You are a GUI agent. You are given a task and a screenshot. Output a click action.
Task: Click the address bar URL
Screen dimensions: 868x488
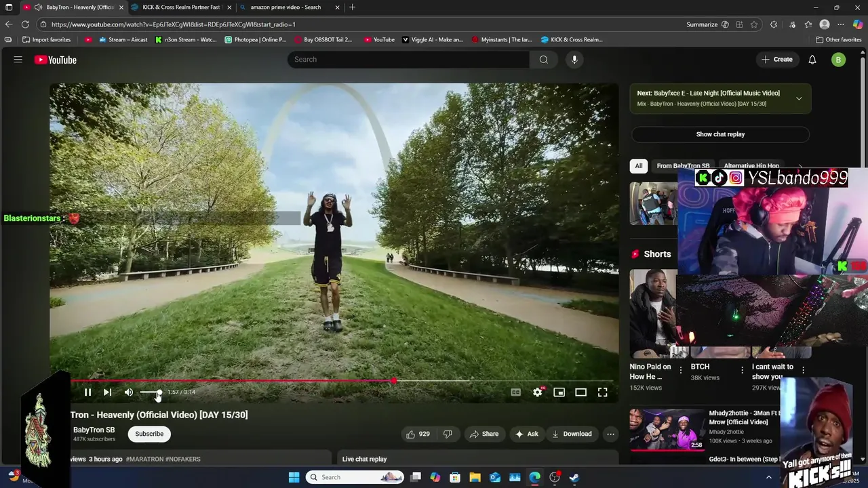pos(173,24)
